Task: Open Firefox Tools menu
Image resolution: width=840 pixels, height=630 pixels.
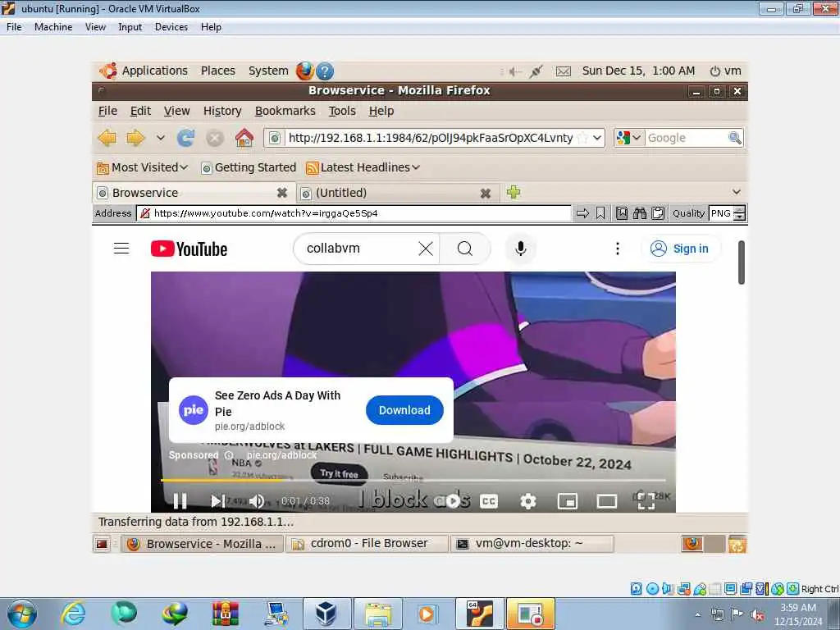Action: (342, 111)
